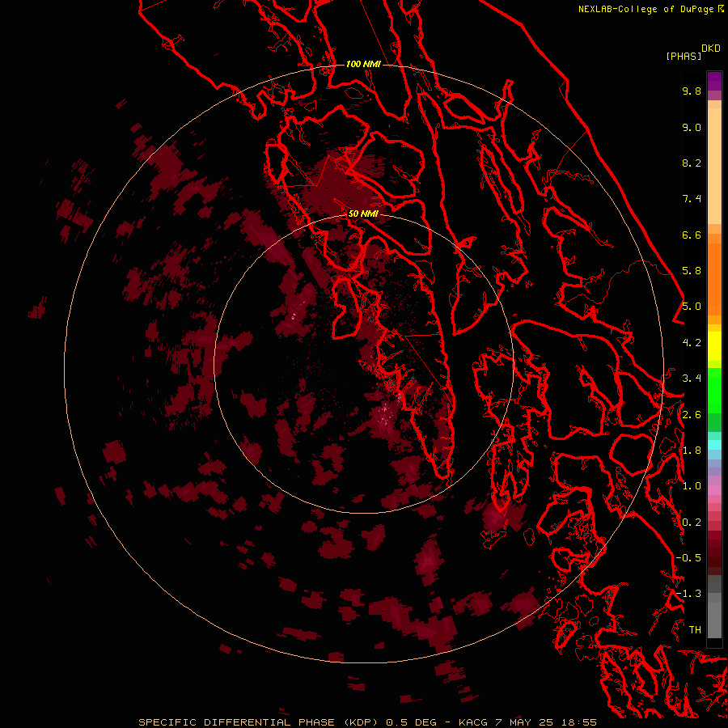Click the 9.0 scale value
This screenshot has height=728, width=728.
(692, 127)
